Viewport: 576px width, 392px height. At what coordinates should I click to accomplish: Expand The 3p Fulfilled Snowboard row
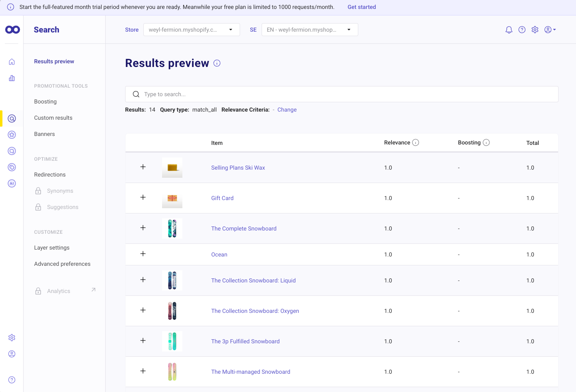click(143, 340)
